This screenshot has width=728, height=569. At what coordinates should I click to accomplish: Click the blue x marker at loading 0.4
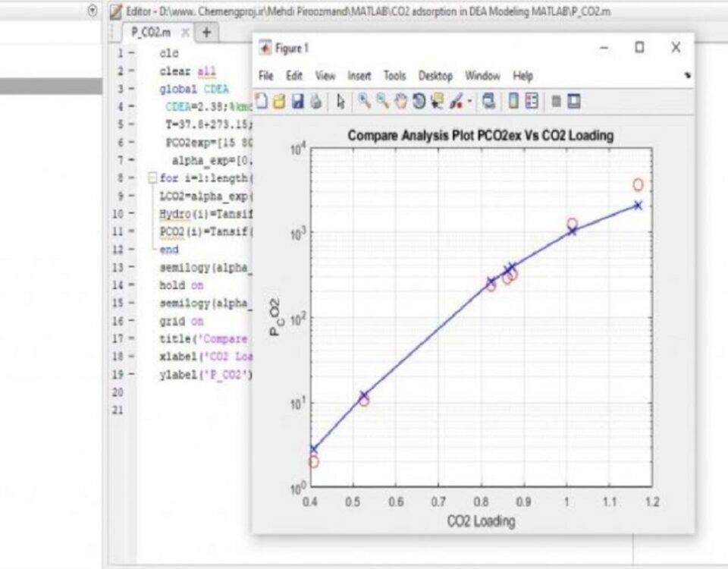pyautogui.click(x=313, y=449)
